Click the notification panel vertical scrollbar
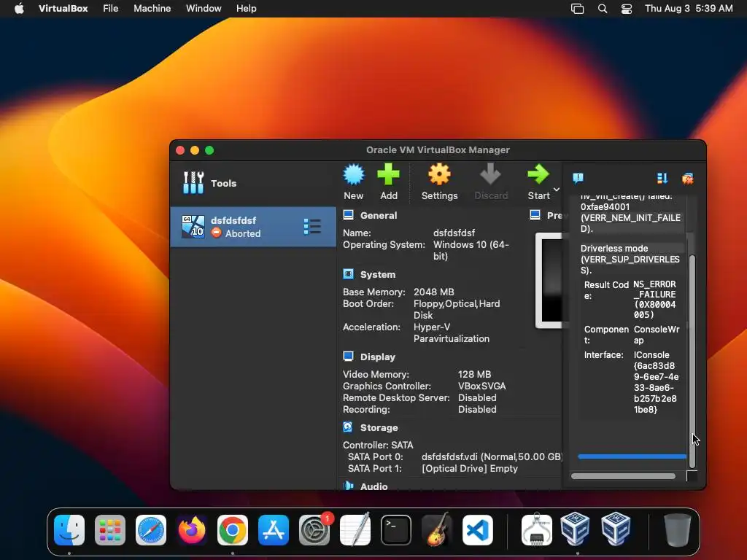Screen dimensions: 747x560 [x=692, y=361]
